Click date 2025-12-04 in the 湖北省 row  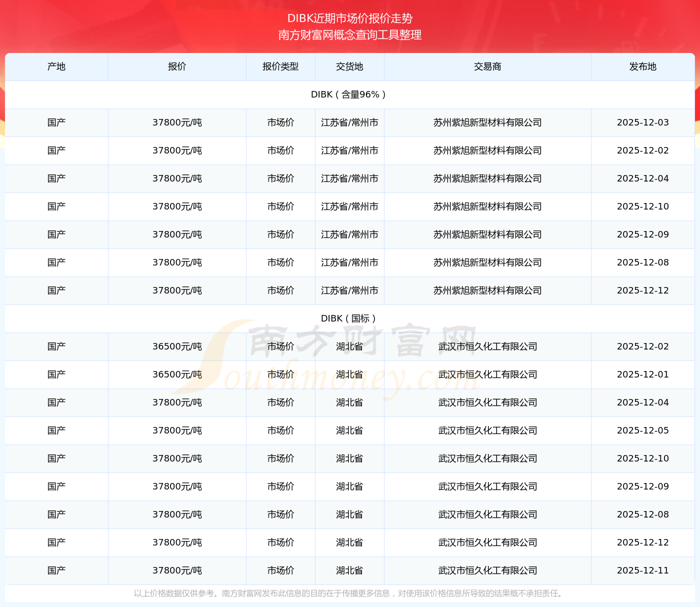point(643,402)
